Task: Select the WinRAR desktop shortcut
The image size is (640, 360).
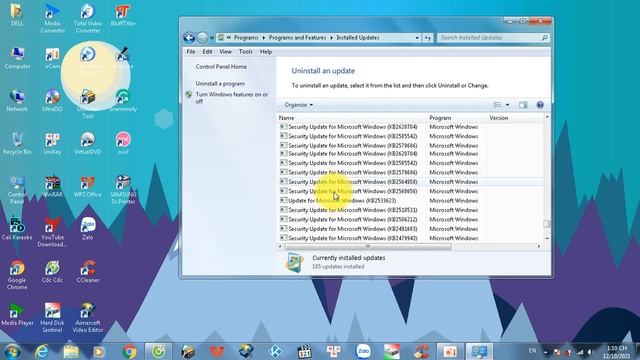Action: (x=52, y=186)
